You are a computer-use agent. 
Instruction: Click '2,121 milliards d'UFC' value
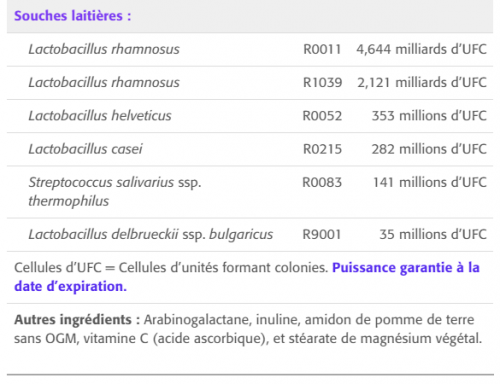pos(422,83)
